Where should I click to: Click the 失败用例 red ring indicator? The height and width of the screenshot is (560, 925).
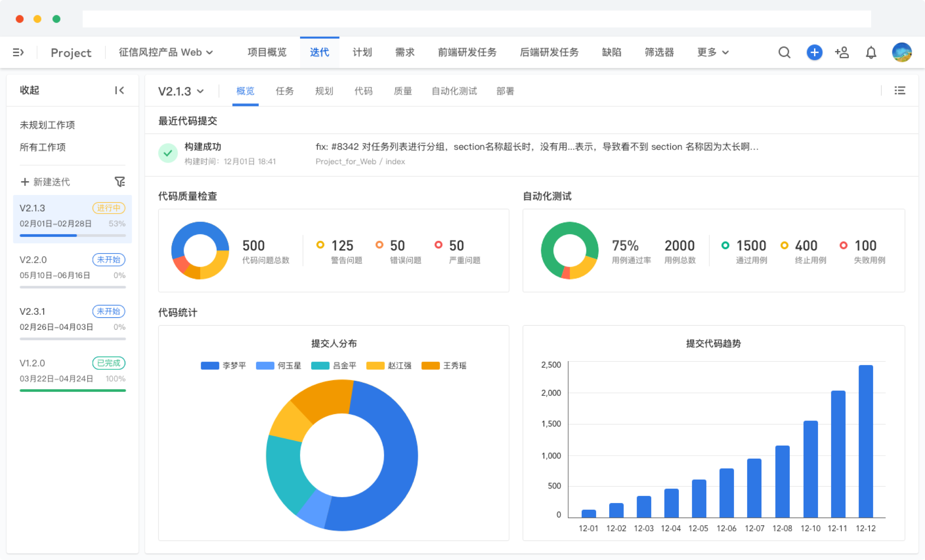pyautogui.click(x=843, y=245)
